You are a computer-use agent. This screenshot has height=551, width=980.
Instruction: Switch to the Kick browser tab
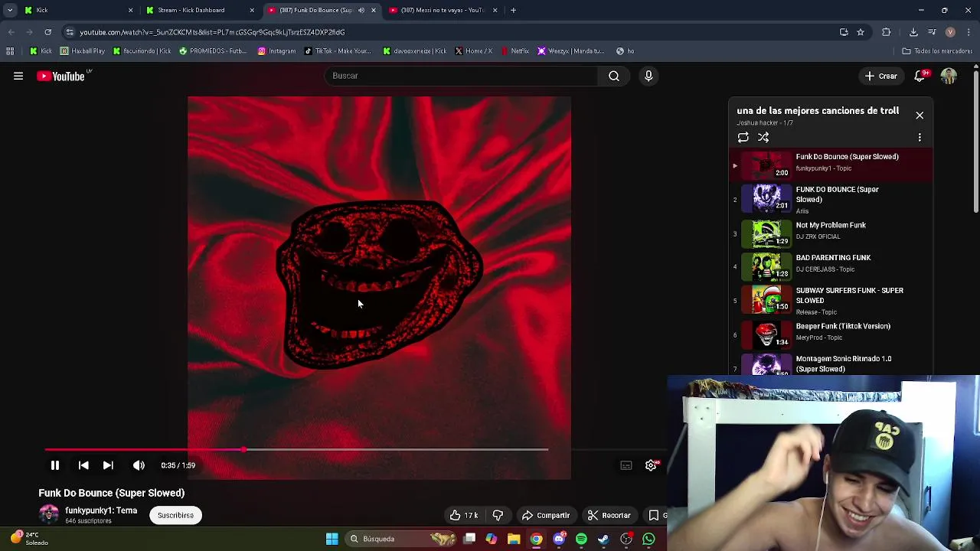pos(77,10)
